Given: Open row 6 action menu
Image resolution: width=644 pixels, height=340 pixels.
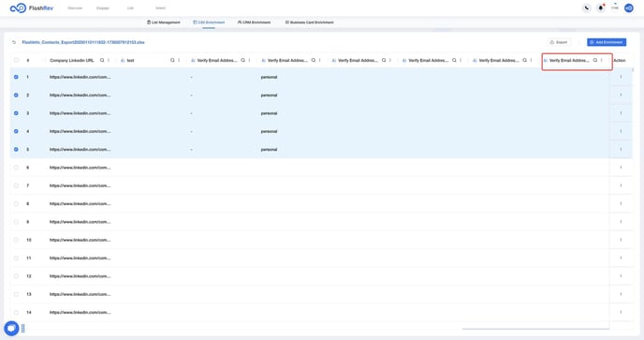Looking at the screenshot, I should (621, 168).
